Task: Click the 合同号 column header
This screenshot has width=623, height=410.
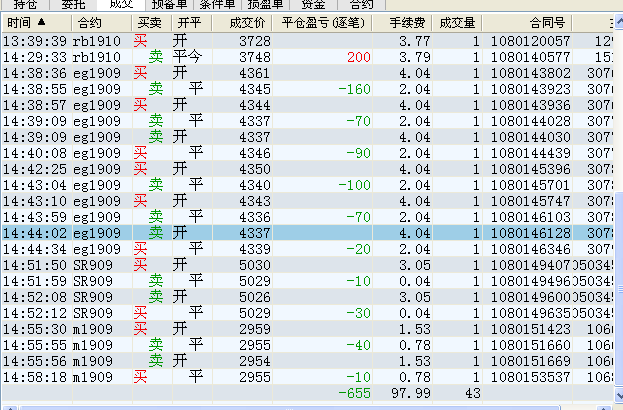Action: (547, 21)
